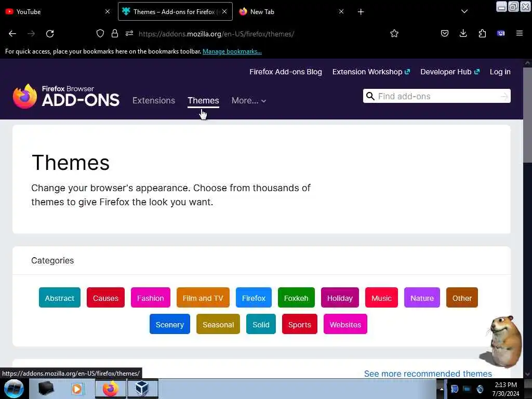
Task: Select the Firefox category
Action: click(254, 298)
